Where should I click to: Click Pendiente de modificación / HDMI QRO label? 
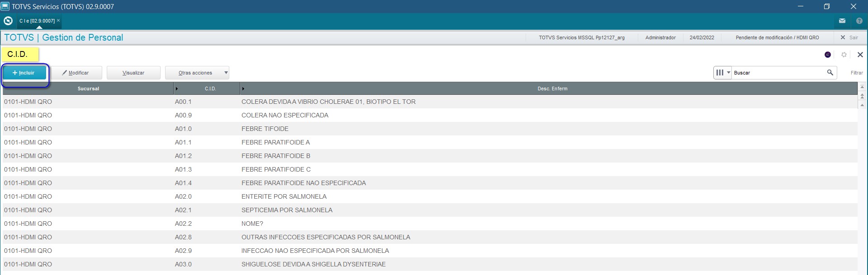click(777, 37)
